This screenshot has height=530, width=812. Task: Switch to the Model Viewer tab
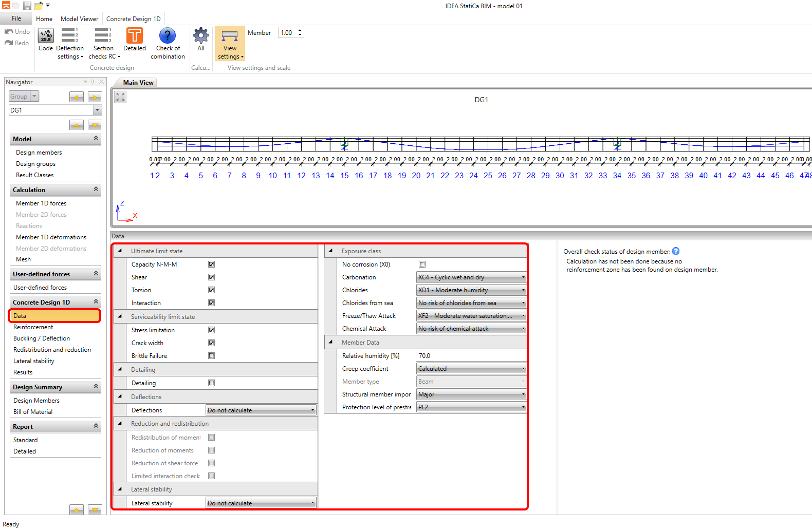pyautogui.click(x=79, y=19)
